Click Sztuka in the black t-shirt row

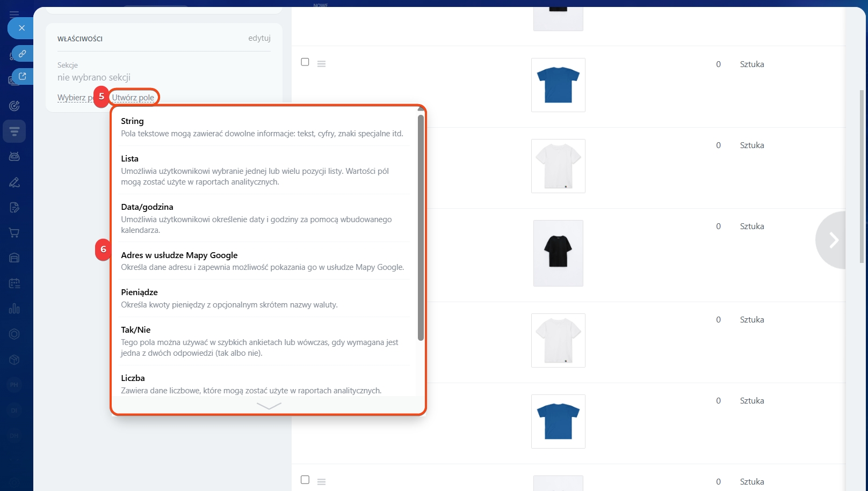(x=752, y=226)
